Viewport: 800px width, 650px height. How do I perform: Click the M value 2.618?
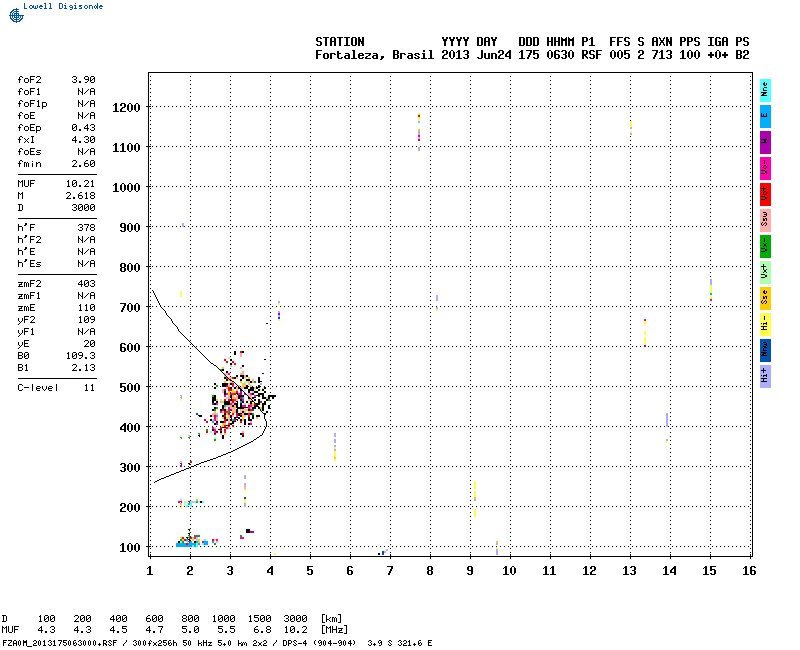coord(81,196)
